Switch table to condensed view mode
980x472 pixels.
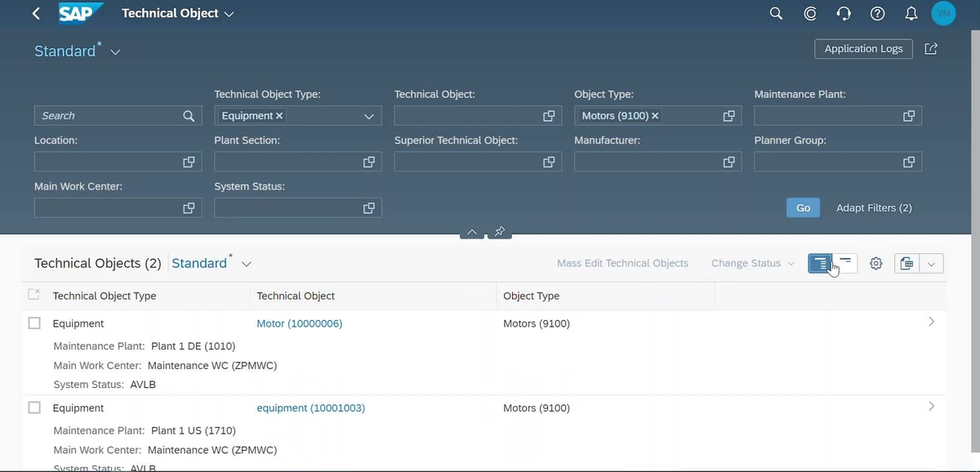click(844, 263)
